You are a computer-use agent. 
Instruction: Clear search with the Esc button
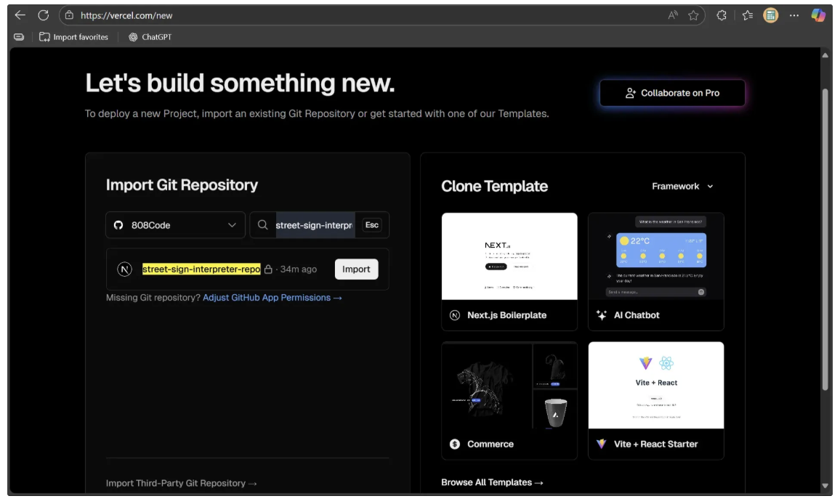[372, 225]
